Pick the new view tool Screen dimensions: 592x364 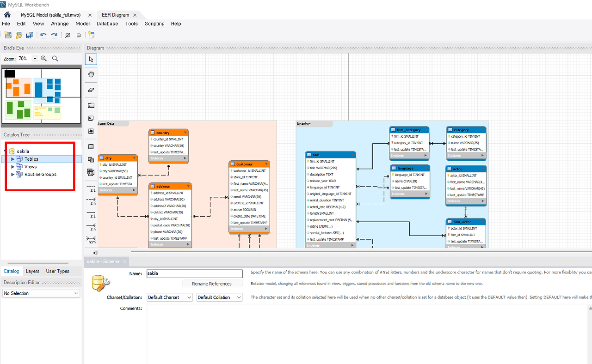pyautogui.click(x=91, y=159)
